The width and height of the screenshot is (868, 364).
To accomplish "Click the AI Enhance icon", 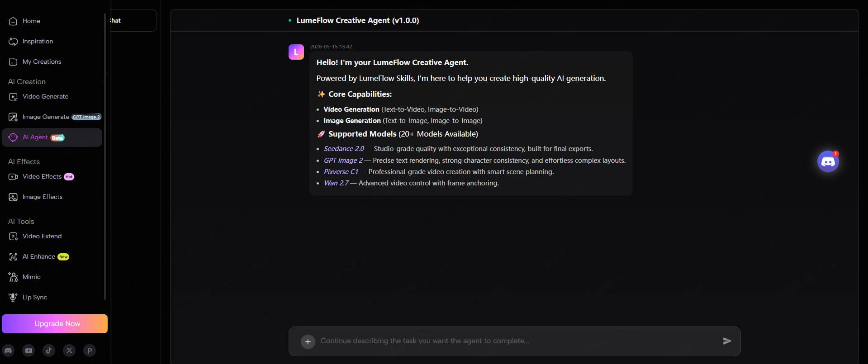I will (13, 257).
